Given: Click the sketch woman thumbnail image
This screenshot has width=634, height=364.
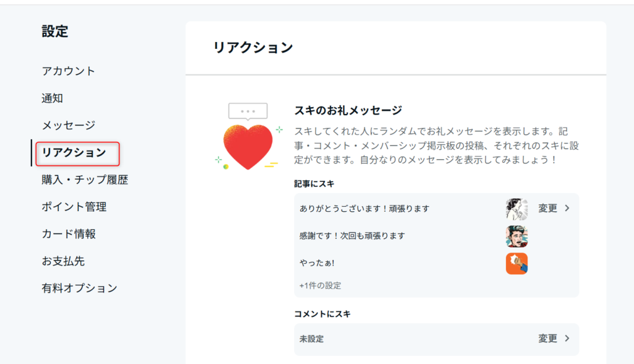Looking at the screenshot, I should tap(516, 209).
